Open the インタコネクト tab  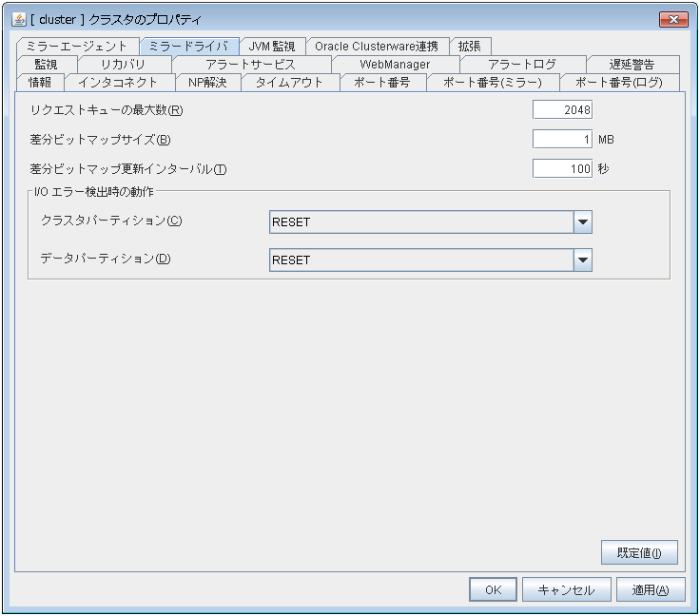pyautogui.click(x=118, y=82)
